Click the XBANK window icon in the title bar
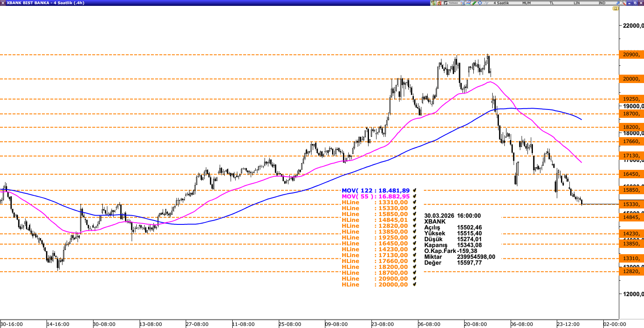This screenshot has height=328, width=644. pos(3,3)
